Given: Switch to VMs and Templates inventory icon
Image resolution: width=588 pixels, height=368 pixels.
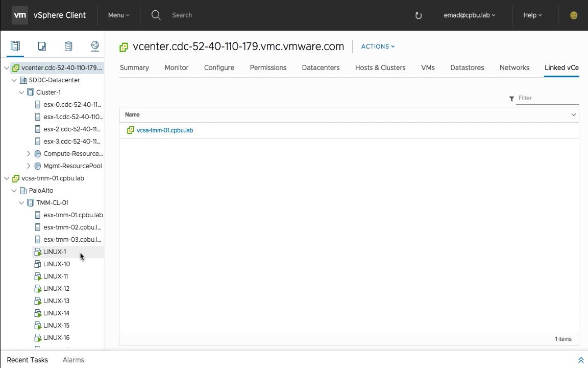Looking at the screenshot, I should pyautogui.click(x=42, y=47).
